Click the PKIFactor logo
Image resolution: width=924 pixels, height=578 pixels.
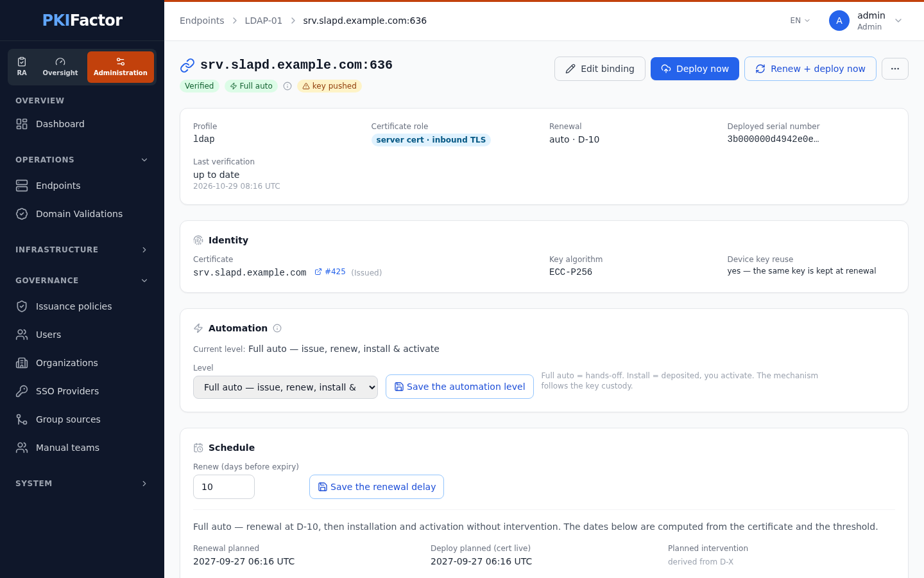tap(82, 20)
